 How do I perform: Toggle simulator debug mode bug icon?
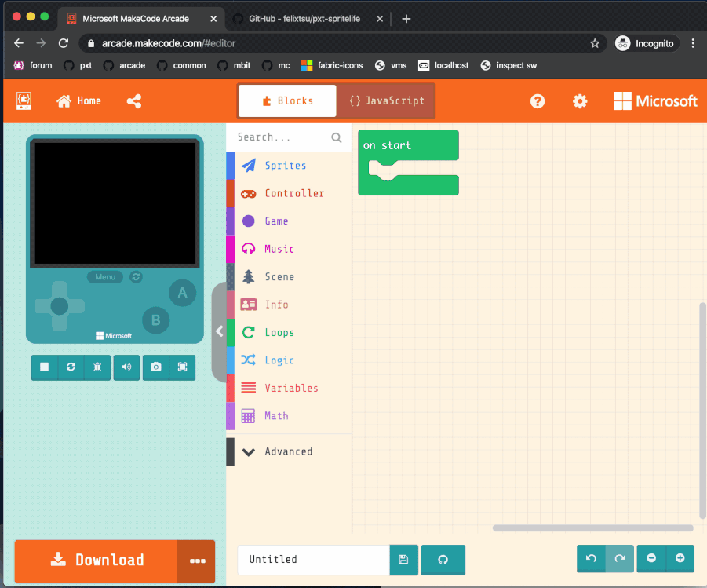pyautogui.click(x=97, y=367)
